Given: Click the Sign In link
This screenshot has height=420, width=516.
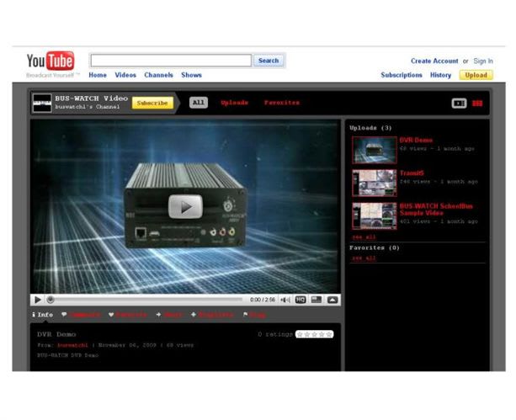Looking at the screenshot, I should click(x=483, y=61).
